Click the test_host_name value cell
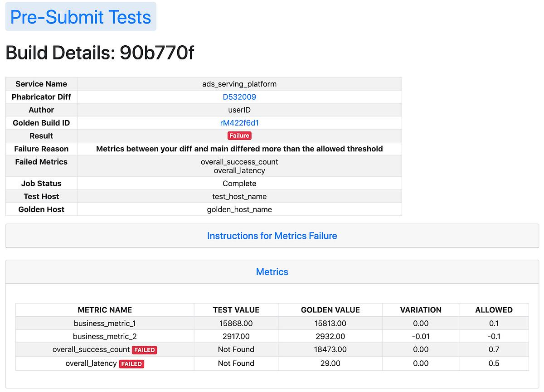Image resolution: width=544 pixels, height=392 pixels. (239, 196)
